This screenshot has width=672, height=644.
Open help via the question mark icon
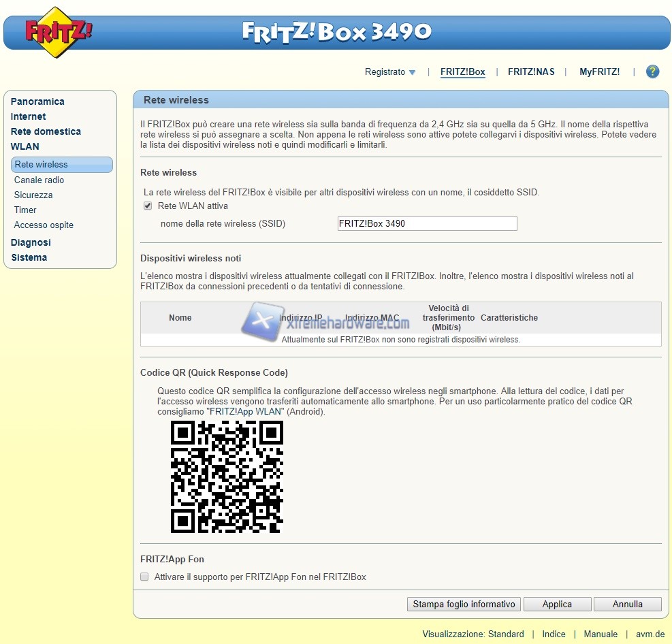pos(652,71)
